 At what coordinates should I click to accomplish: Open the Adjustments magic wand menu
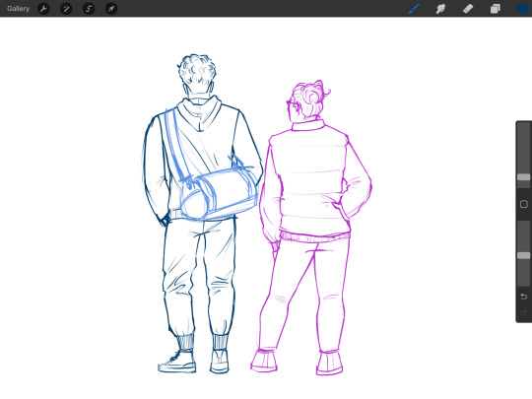coord(66,9)
